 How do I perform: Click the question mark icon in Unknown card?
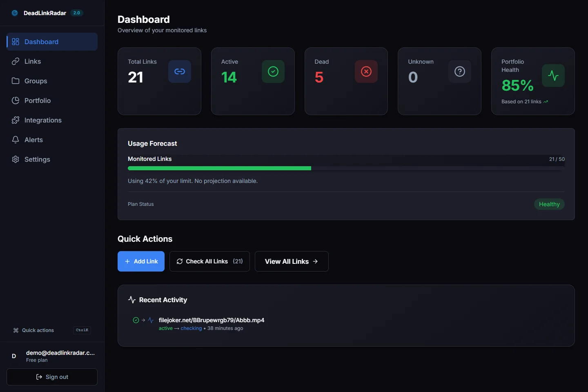click(460, 71)
